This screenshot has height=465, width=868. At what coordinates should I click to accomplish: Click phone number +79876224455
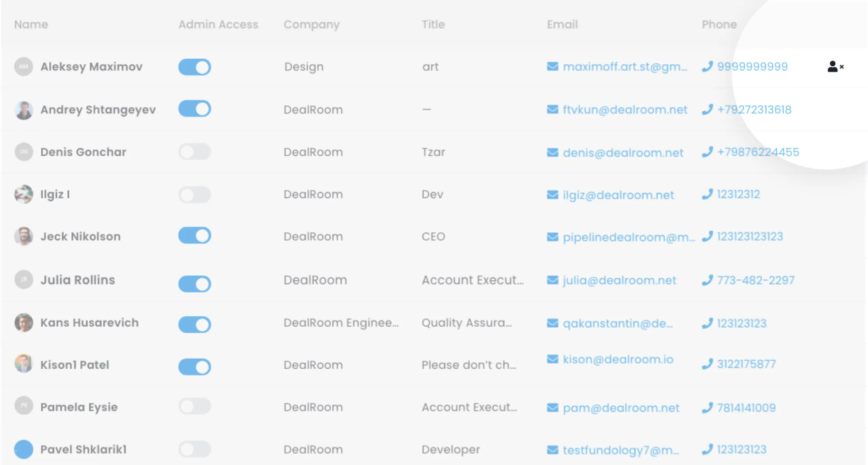tap(758, 152)
